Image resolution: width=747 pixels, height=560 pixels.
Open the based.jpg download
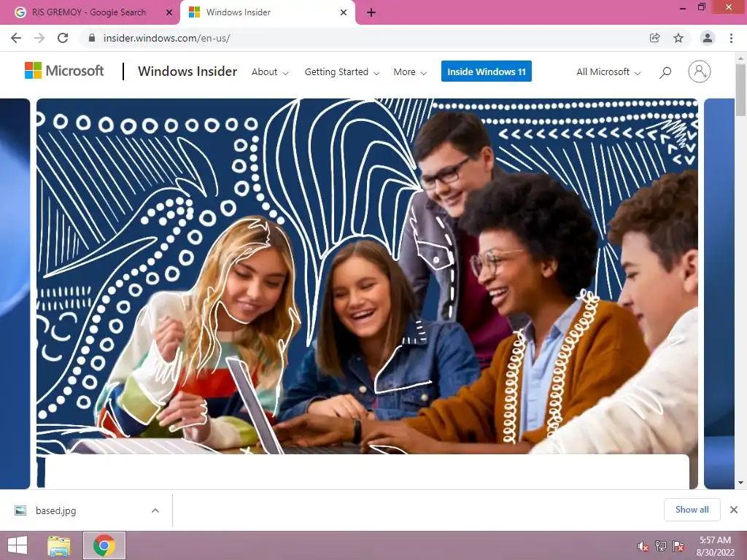coord(55,510)
